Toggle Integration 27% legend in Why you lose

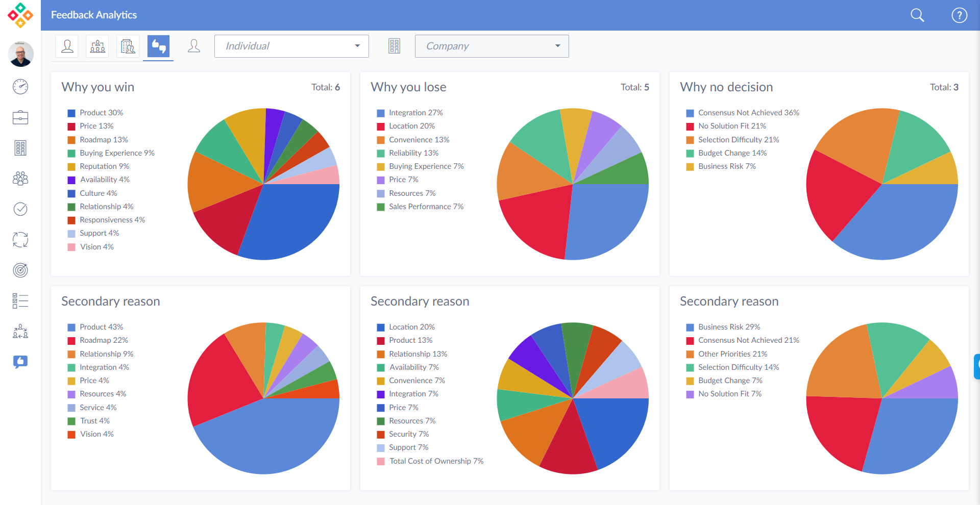point(415,113)
